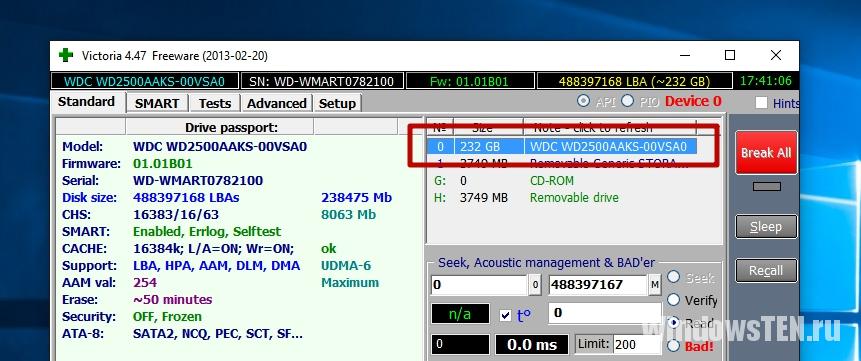Click the end LBA field 488397167
This screenshot has width=861, height=361.
pos(597,285)
